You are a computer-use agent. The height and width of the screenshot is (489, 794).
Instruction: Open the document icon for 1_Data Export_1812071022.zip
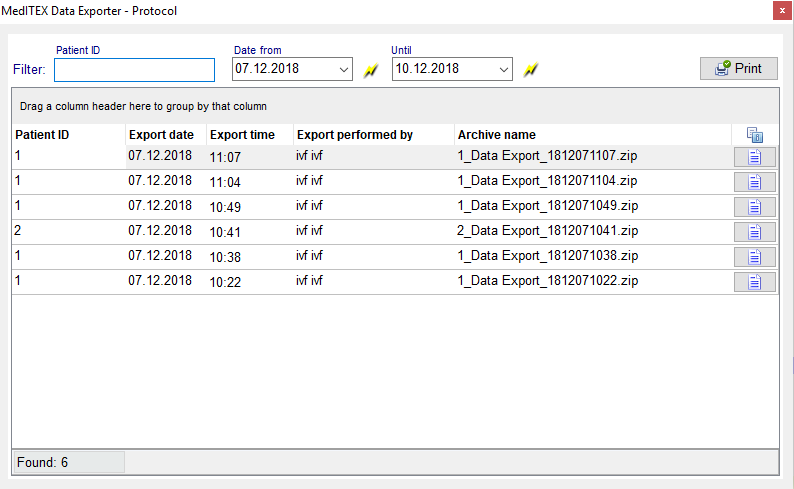(755, 282)
